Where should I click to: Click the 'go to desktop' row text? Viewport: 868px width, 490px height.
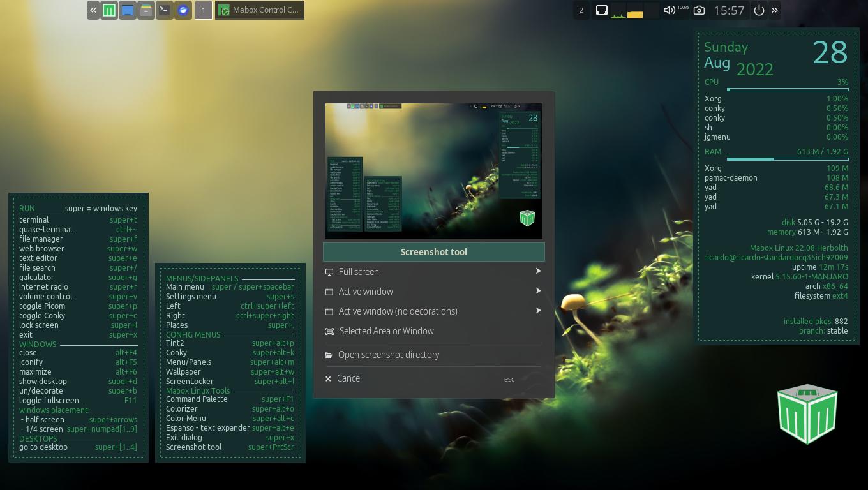(x=43, y=447)
